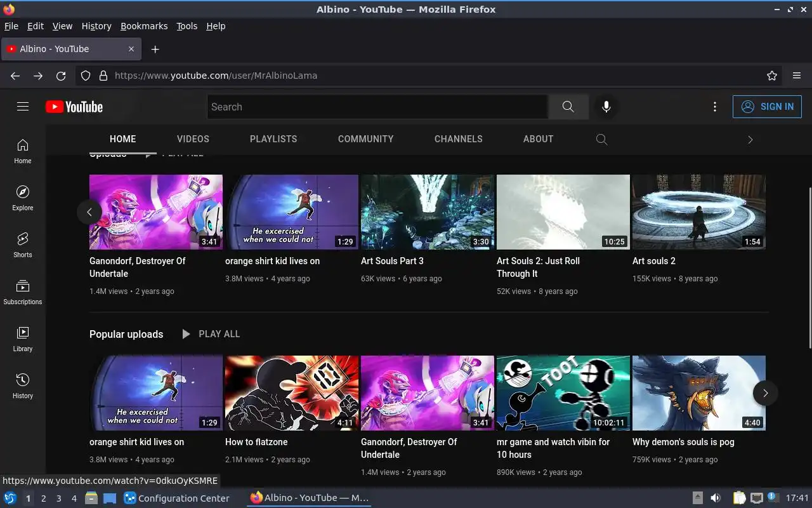812x508 pixels.
Task: Click the SIGN IN button
Action: point(767,107)
